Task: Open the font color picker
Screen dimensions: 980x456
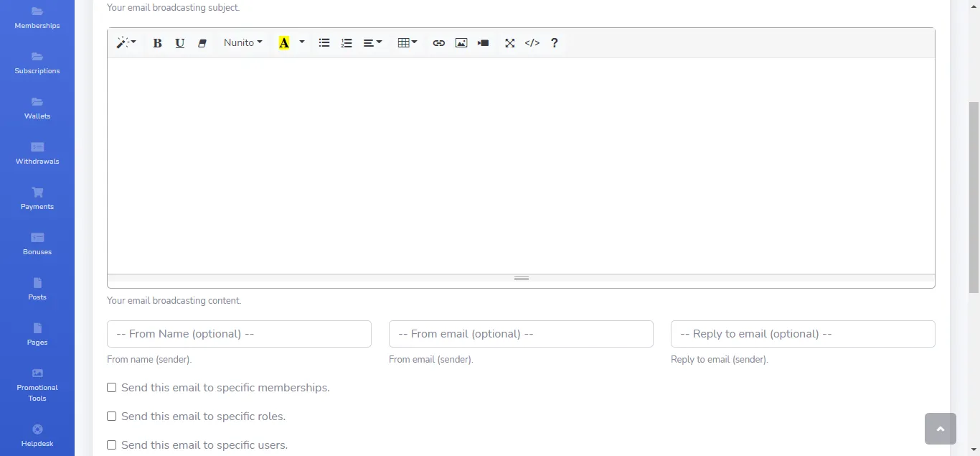Action: point(290,42)
